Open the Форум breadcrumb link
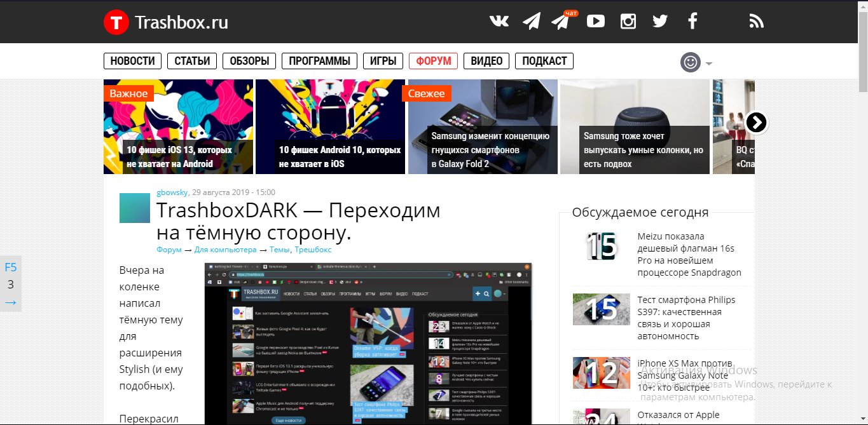The image size is (868, 425). point(169,250)
